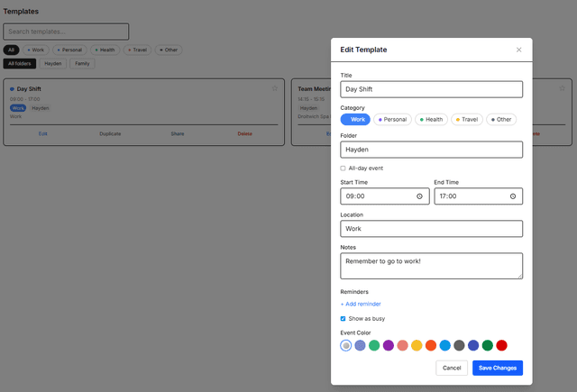Click the Templates page heading

21,12
